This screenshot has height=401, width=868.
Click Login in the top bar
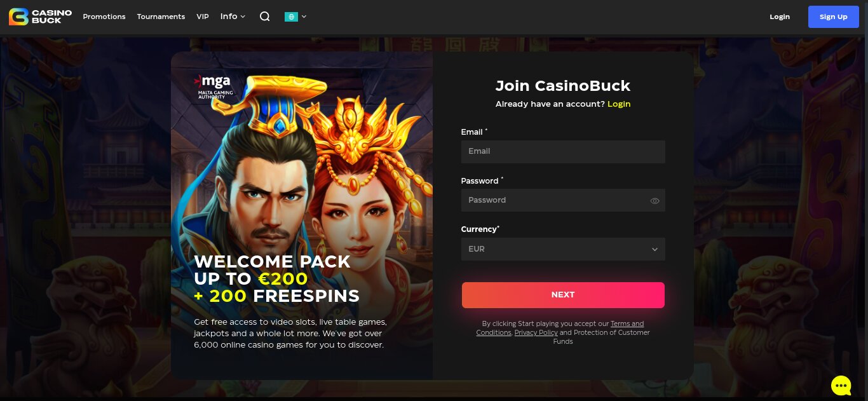[x=780, y=17]
